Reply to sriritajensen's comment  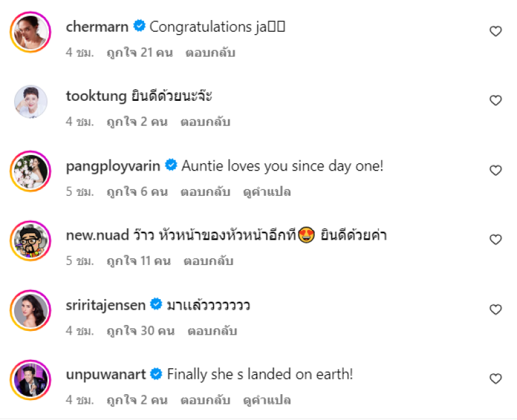[x=213, y=331]
